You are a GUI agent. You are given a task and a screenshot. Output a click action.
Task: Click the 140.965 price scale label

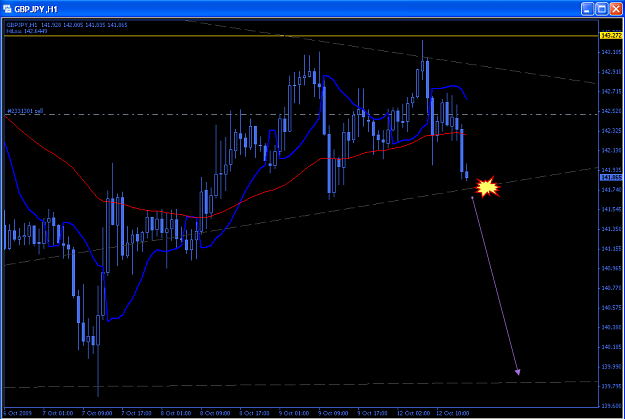611,268
